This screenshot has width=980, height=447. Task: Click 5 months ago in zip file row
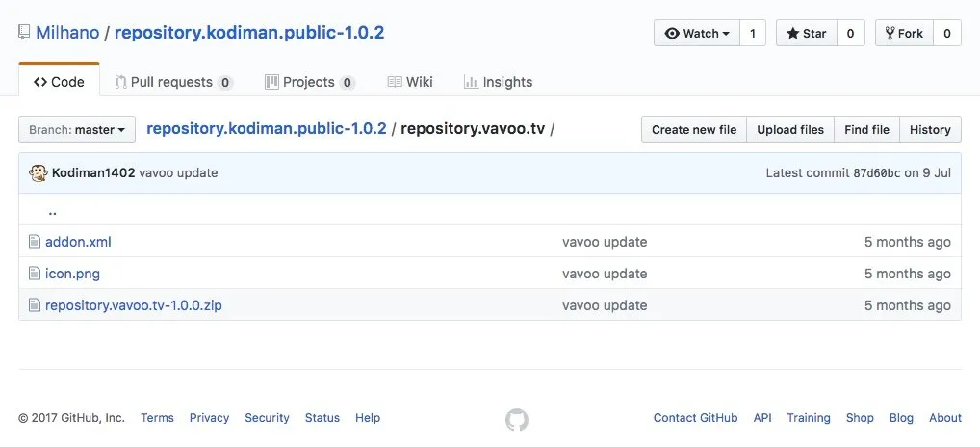click(x=908, y=305)
